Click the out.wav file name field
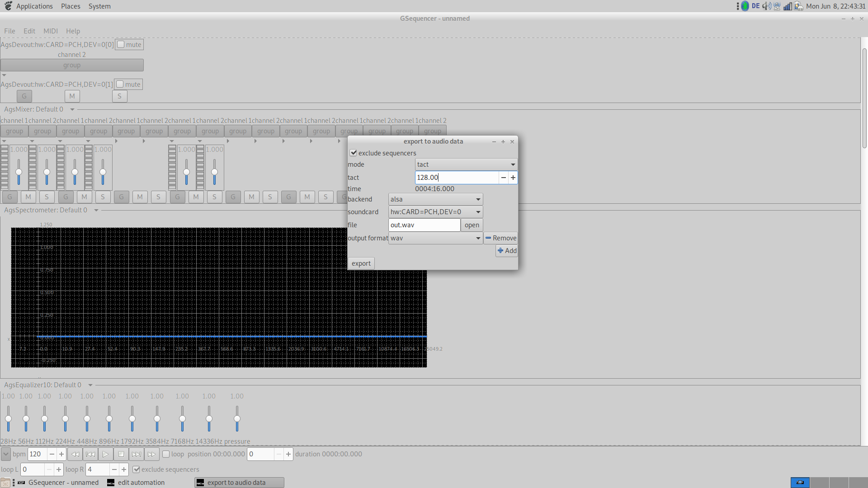The image size is (868, 488). 424,225
